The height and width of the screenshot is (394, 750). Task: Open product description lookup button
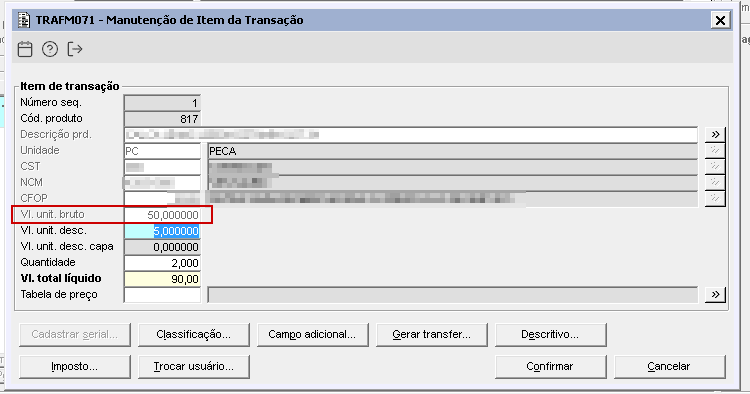coord(715,135)
